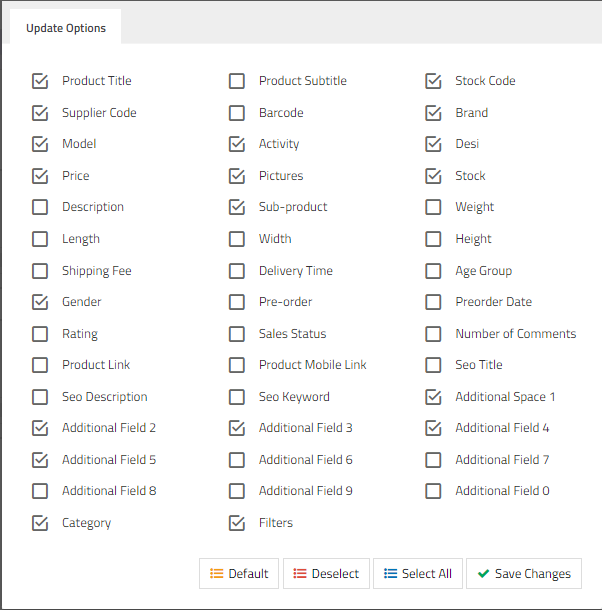The image size is (602, 610).
Task: Enable the Product Subtitle checkbox
Action: [x=237, y=81]
